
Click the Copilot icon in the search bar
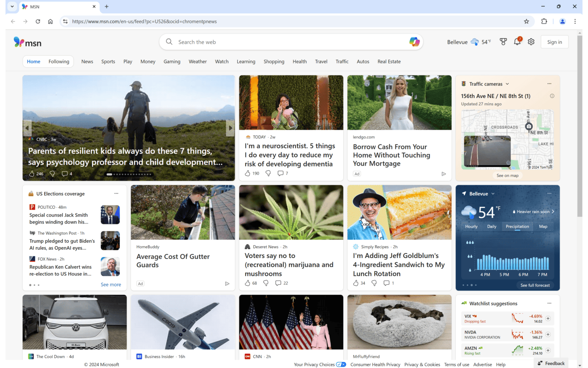pos(414,41)
